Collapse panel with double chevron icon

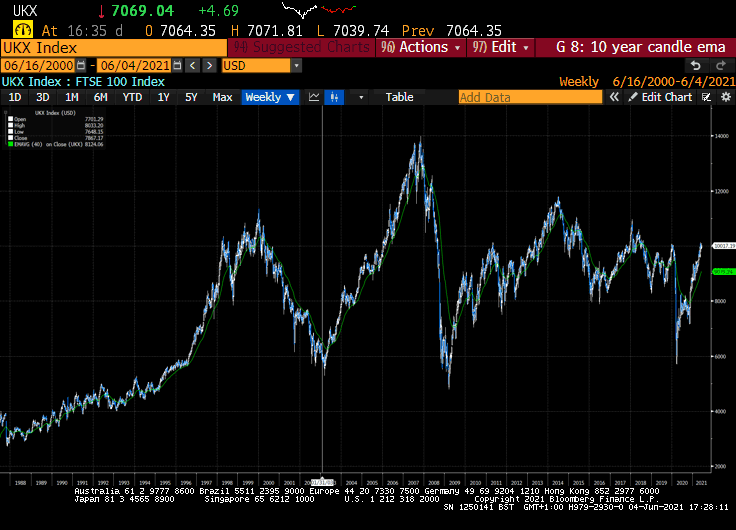point(616,97)
